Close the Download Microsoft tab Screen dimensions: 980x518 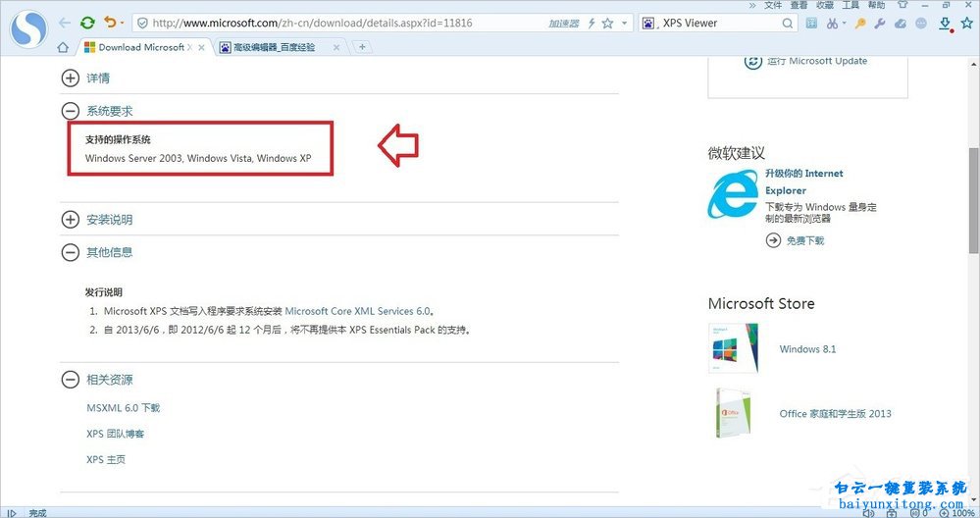[x=201, y=47]
